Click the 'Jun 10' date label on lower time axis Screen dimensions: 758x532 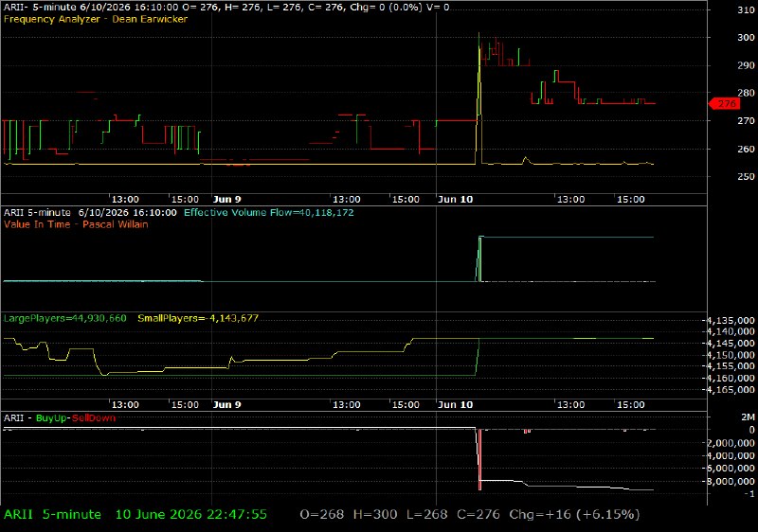[455, 404]
